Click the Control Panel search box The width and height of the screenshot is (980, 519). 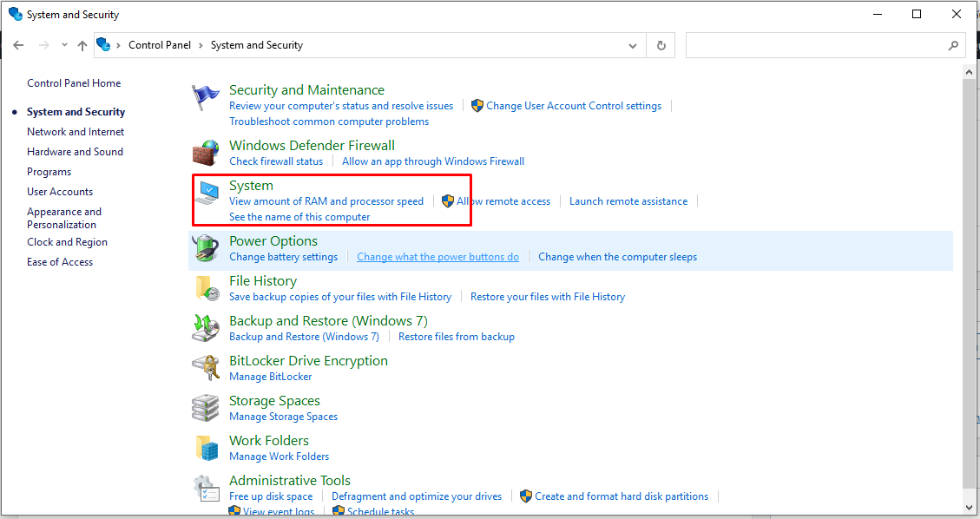pyautogui.click(x=816, y=45)
